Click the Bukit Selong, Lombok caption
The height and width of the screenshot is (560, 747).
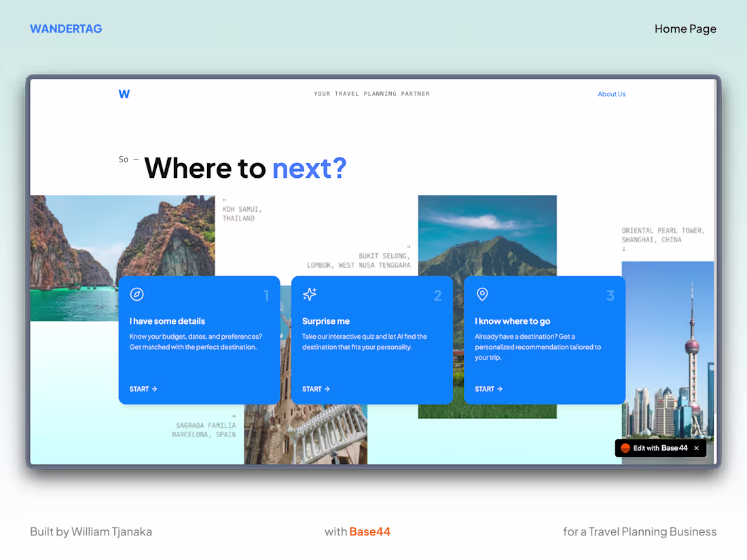pyautogui.click(x=359, y=261)
